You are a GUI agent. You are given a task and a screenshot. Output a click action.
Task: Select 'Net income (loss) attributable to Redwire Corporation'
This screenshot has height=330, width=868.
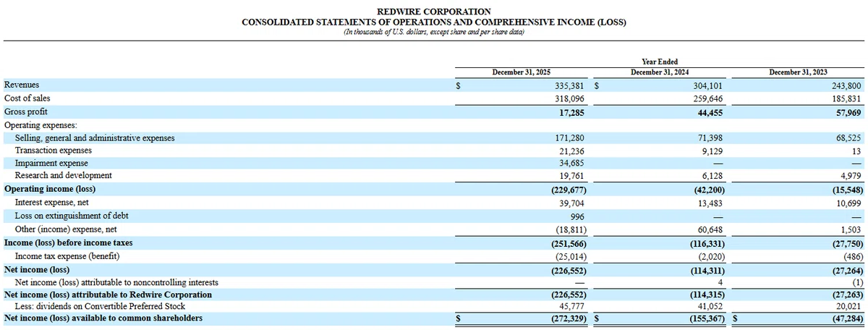[108, 295]
